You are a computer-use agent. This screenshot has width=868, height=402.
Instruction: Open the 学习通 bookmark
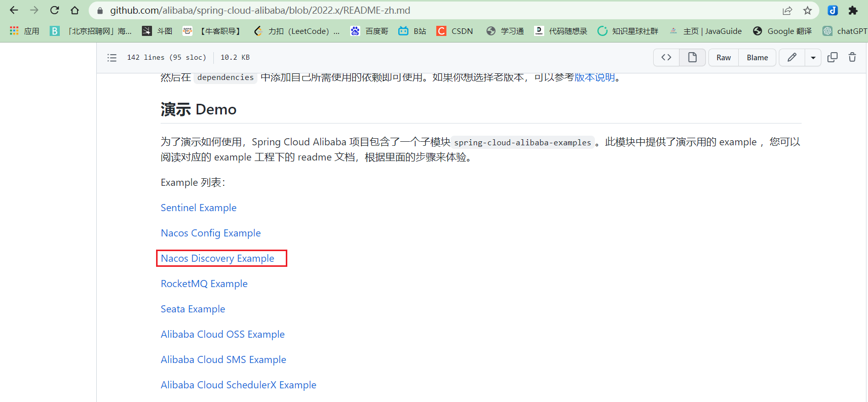coord(505,31)
